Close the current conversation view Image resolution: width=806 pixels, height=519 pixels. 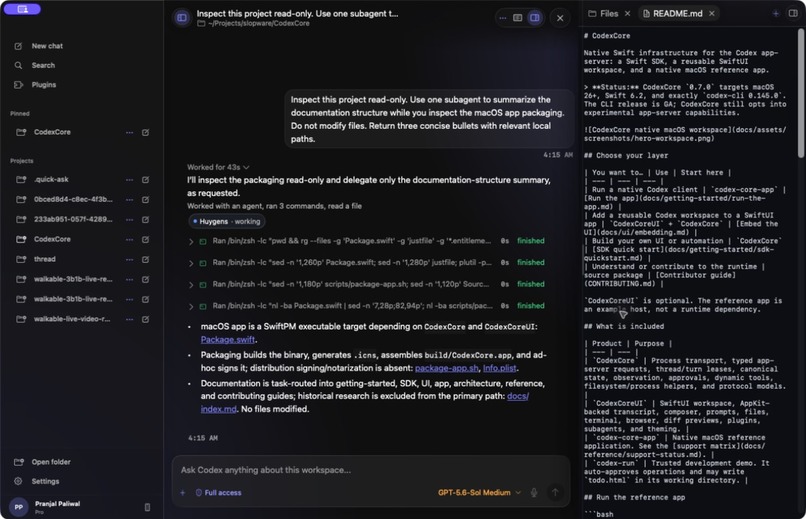pyautogui.click(x=560, y=18)
